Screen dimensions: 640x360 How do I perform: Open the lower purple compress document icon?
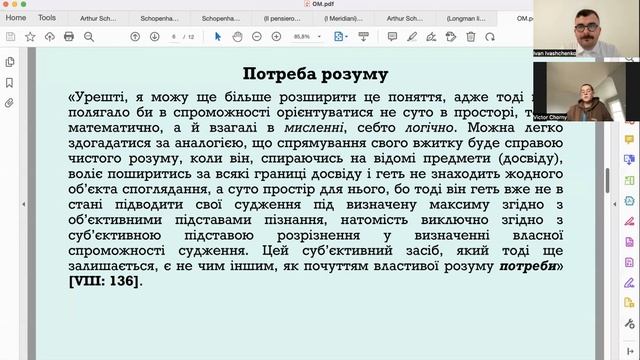click(x=629, y=262)
